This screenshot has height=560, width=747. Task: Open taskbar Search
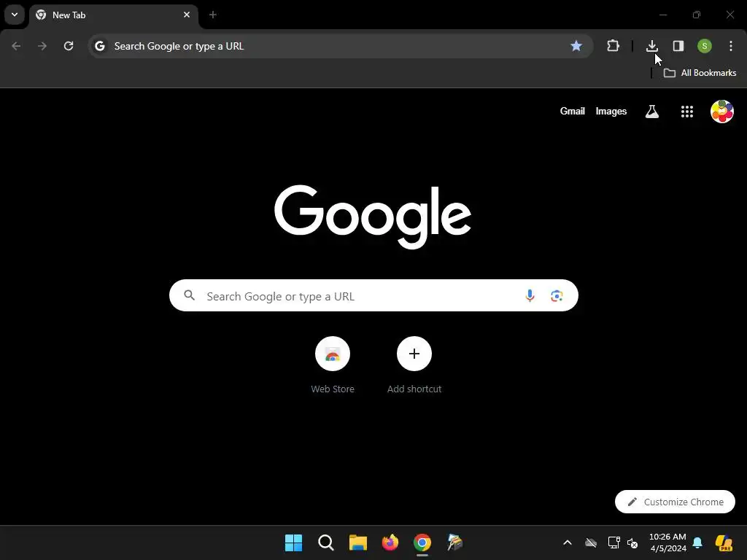pos(326,542)
